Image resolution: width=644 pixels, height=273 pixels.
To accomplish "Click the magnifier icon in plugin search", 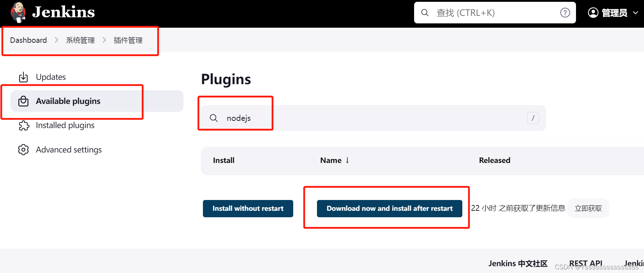I will coord(214,118).
